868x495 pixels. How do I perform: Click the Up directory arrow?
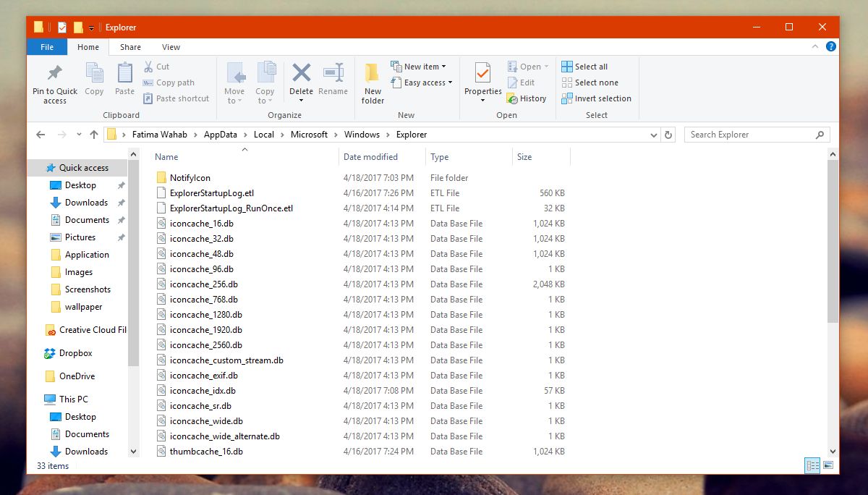tap(93, 135)
